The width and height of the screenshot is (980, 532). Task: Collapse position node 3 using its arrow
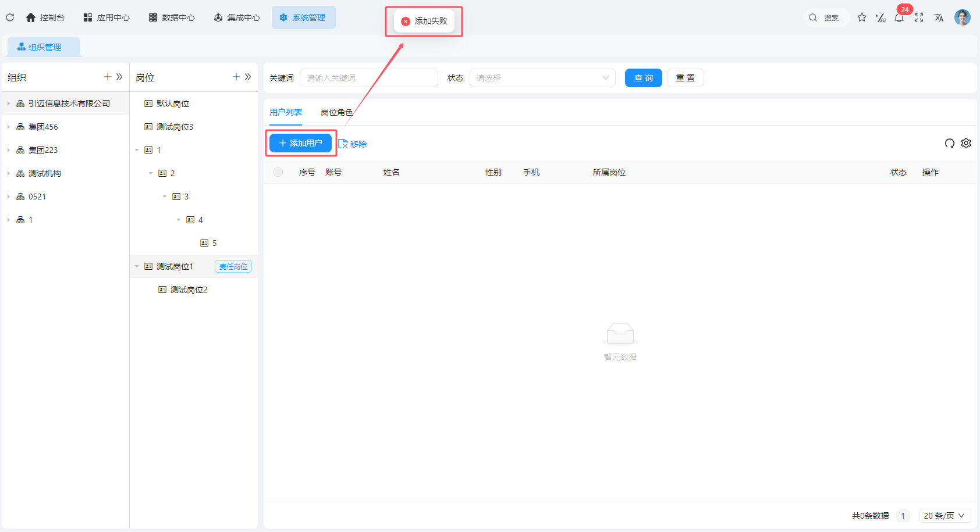coord(165,197)
